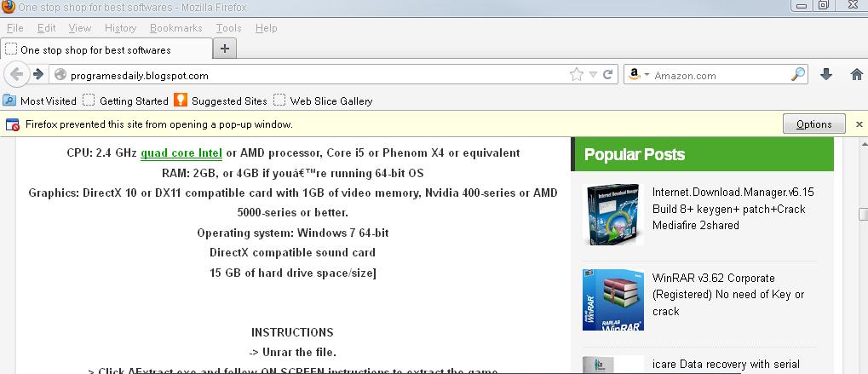Click the forward arrow navigation button
Image resolution: width=868 pixels, height=374 pixels.
pos(38,74)
